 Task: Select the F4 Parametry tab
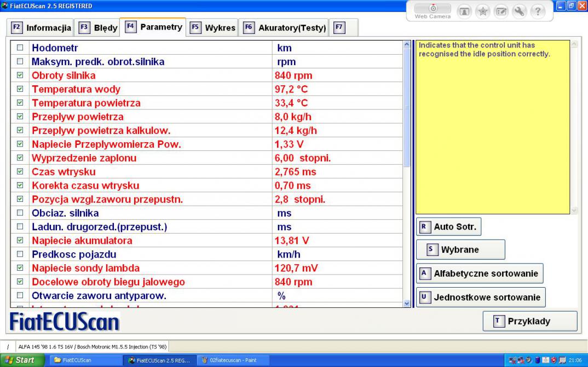pos(153,27)
